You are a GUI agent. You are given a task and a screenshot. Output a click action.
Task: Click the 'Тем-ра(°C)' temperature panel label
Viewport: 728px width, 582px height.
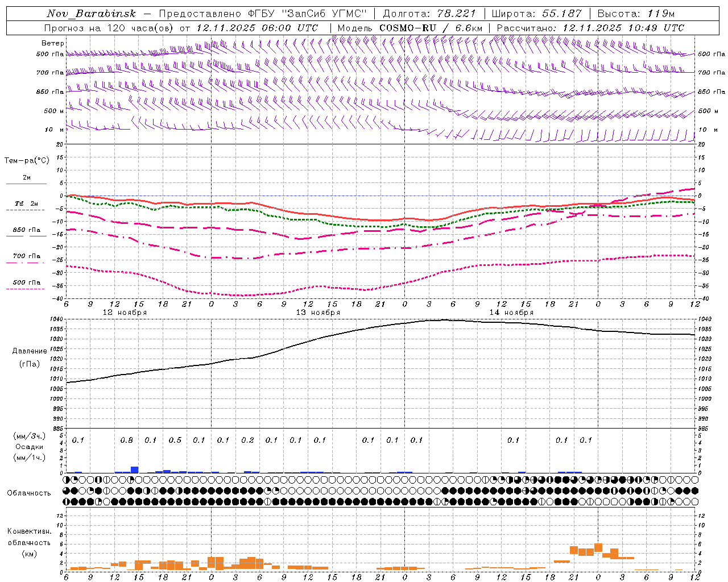[27, 161]
